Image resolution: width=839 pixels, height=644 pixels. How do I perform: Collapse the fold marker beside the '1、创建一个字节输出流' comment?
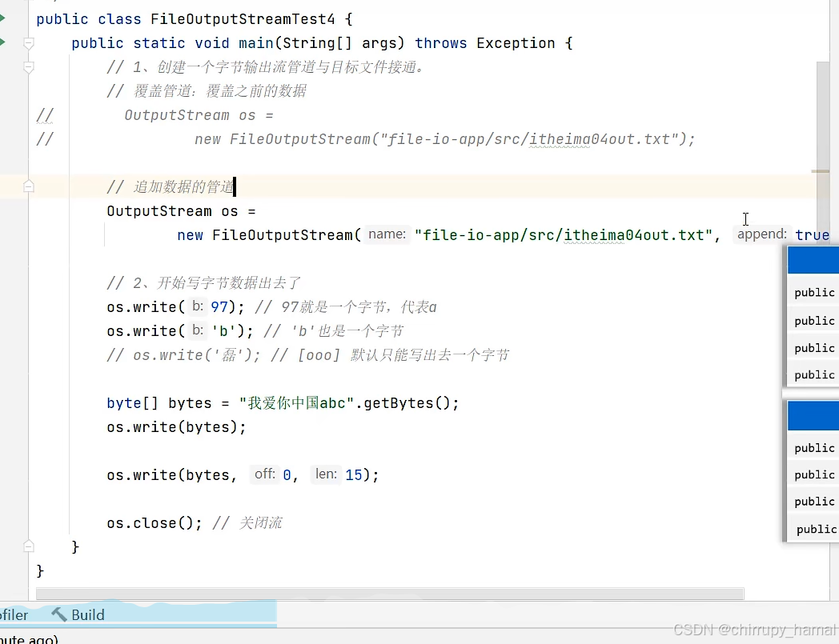(29, 67)
